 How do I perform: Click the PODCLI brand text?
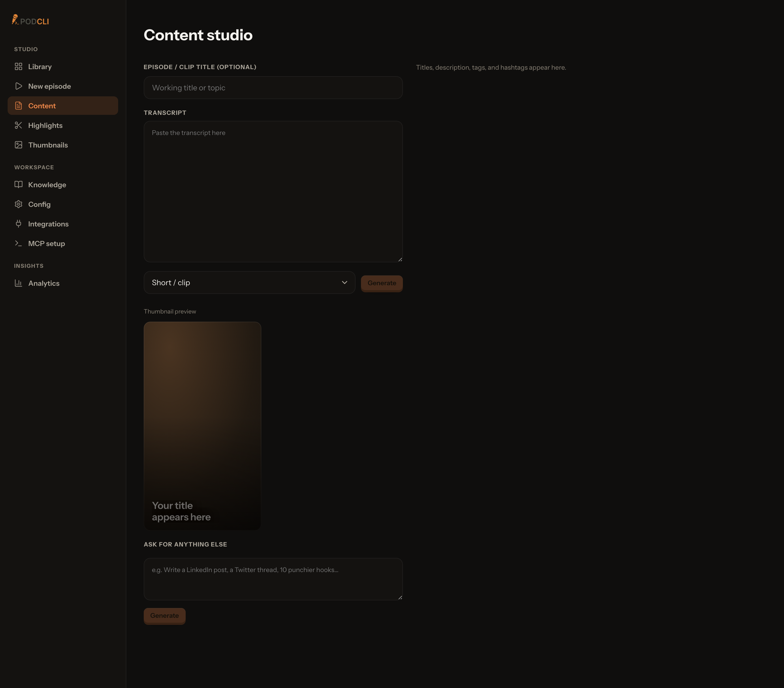[x=35, y=22]
